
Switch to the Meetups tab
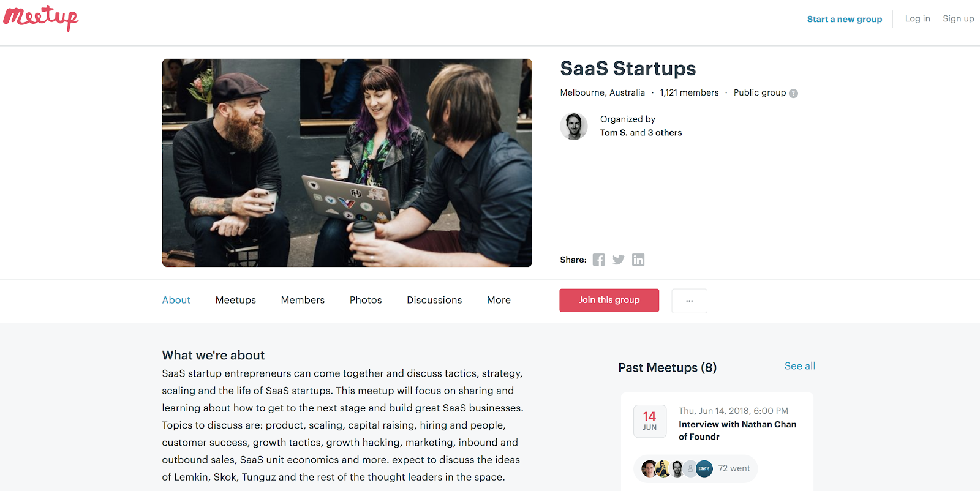point(236,300)
